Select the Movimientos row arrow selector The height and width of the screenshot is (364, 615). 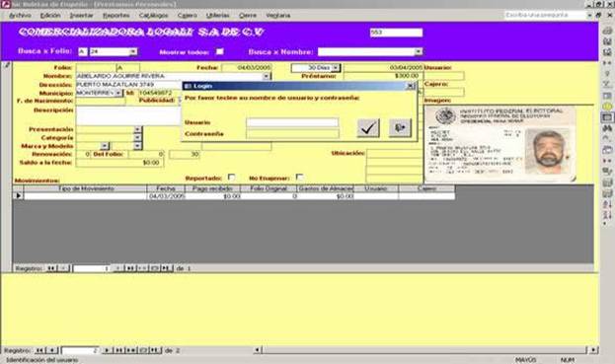pos(18,195)
